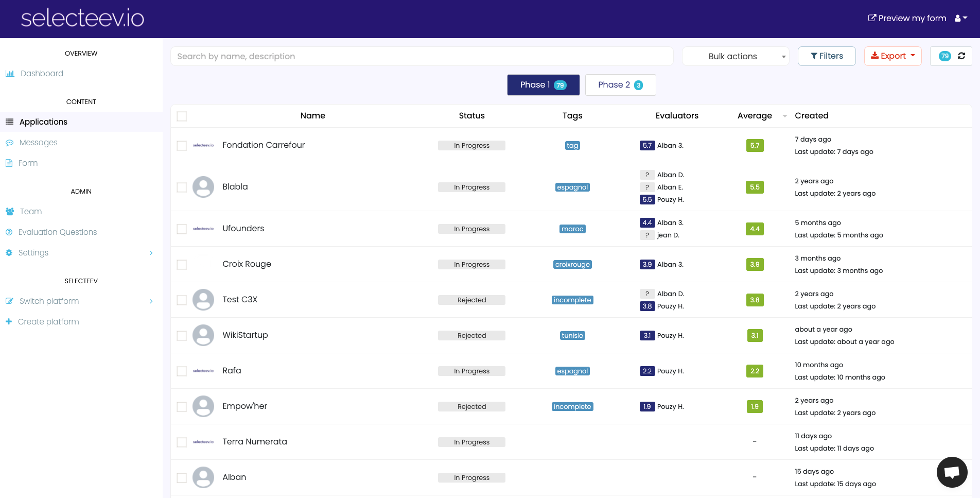This screenshot has width=980, height=498.
Task: Click the 4.4 green average badge
Action: pyautogui.click(x=755, y=229)
